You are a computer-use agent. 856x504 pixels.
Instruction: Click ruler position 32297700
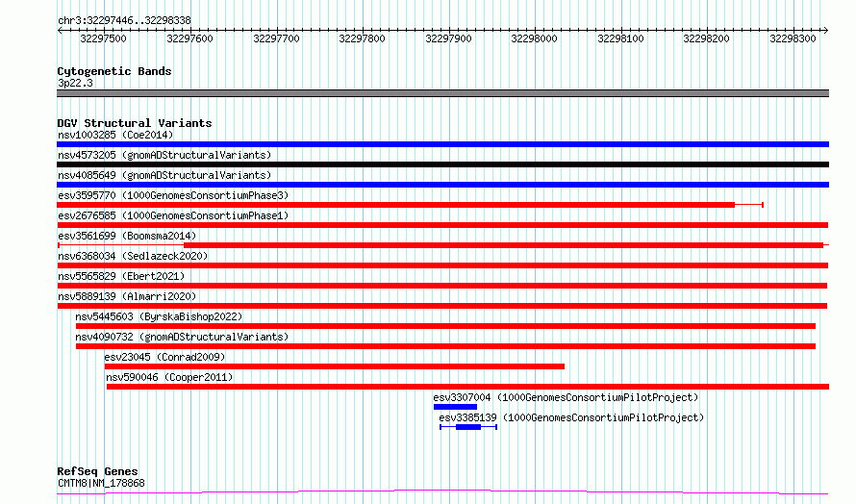point(276,38)
